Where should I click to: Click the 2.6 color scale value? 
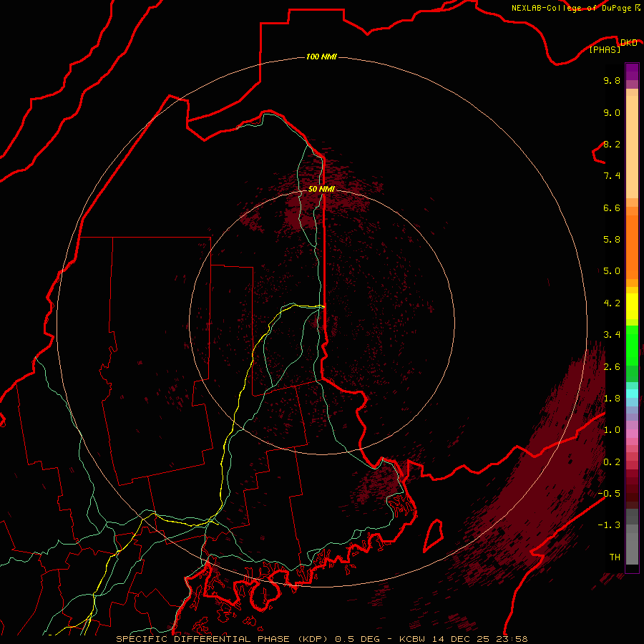pyautogui.click(x=612, y=367)
